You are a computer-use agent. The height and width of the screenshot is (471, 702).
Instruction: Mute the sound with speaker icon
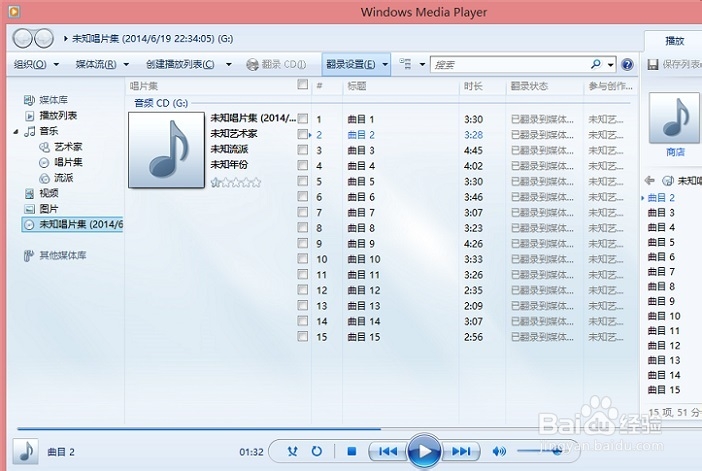point(499,451)
